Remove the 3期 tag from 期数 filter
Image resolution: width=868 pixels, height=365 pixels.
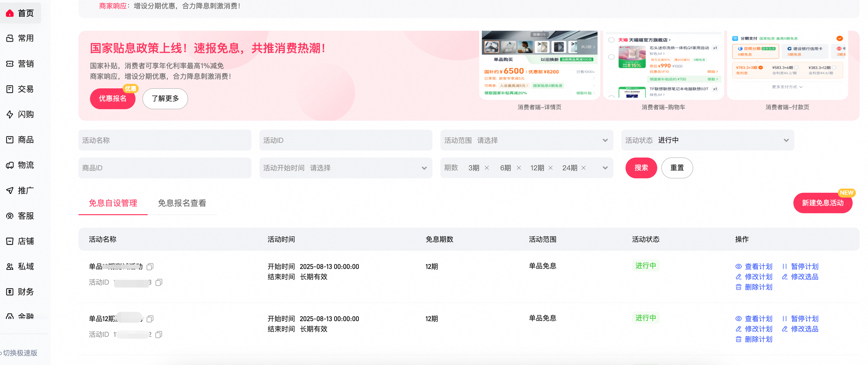click(487, 168)
